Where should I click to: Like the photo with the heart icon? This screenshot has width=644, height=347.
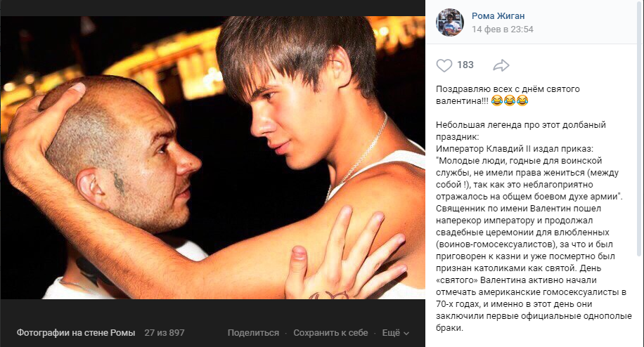pyautogui.click(x=444, y=65)
